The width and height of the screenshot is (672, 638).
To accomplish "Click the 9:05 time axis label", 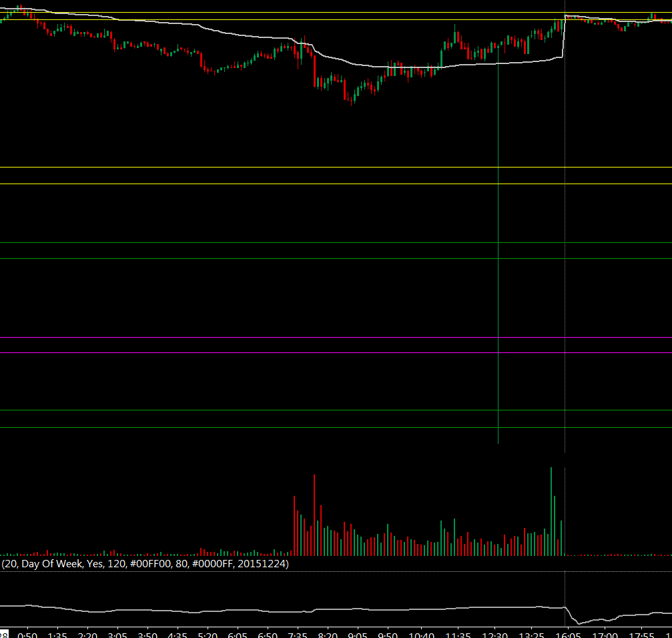I will 358,635.
